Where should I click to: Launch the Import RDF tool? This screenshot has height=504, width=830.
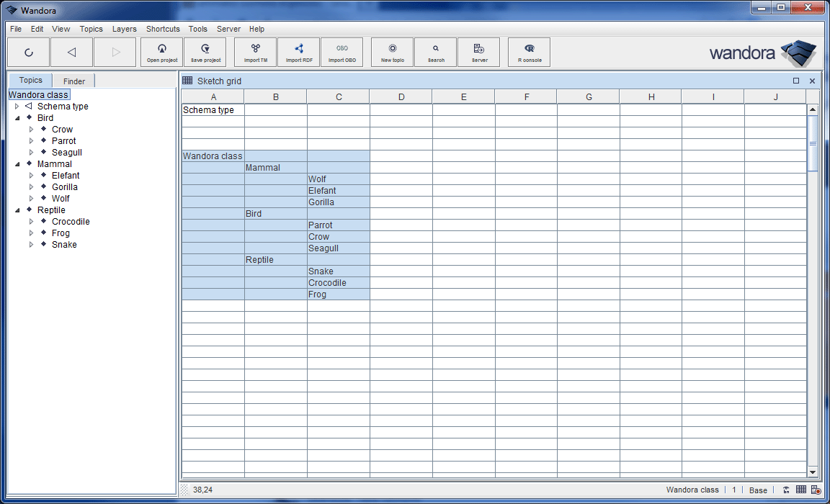click(x=299, y=52)
